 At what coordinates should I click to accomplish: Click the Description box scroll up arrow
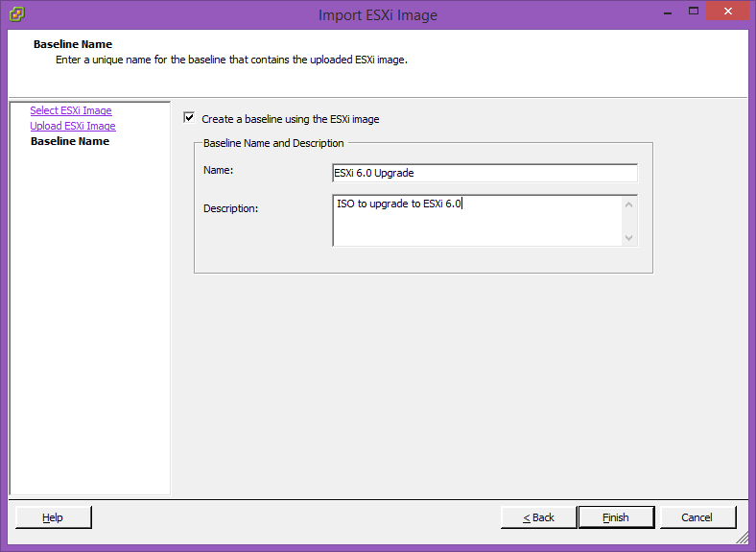[x=628, y=204]
